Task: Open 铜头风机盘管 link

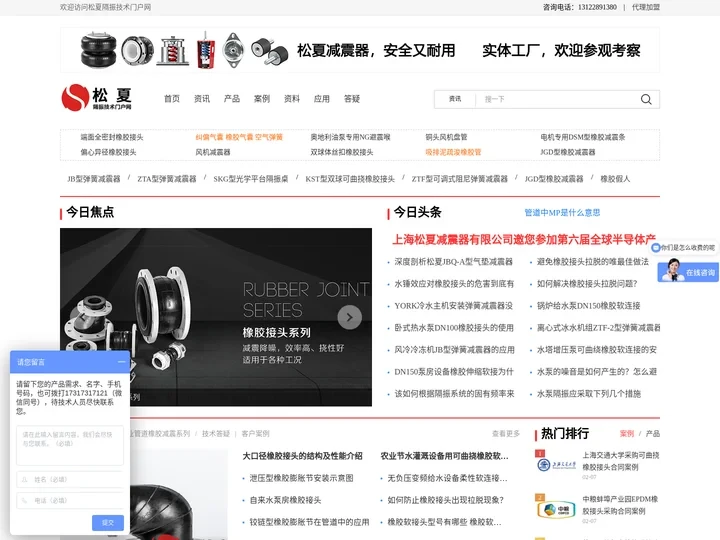Action: click(446, 137)
